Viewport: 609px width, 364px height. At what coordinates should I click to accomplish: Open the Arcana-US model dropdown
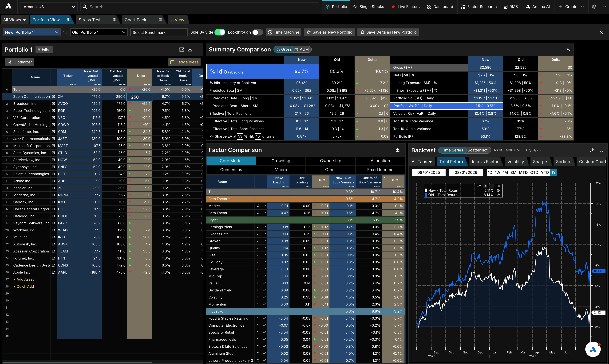pos(49,7)
